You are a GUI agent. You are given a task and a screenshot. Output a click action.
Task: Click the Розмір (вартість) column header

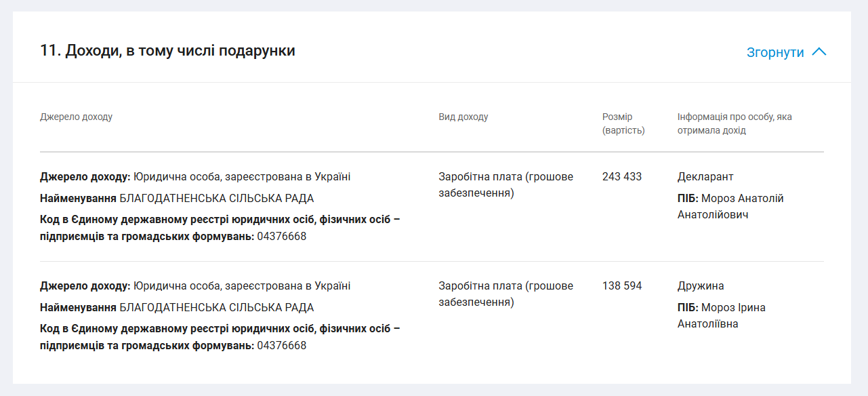click(623, 123)
